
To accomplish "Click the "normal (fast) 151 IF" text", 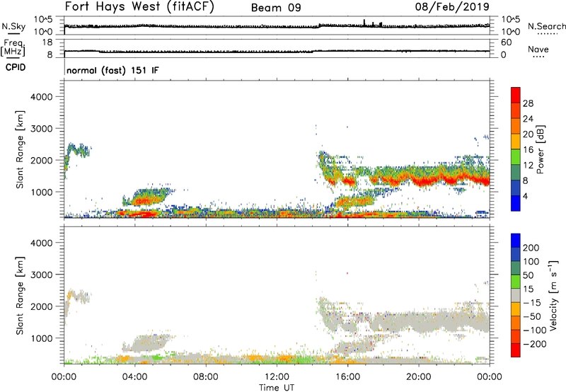I will (x=112, y=70).
